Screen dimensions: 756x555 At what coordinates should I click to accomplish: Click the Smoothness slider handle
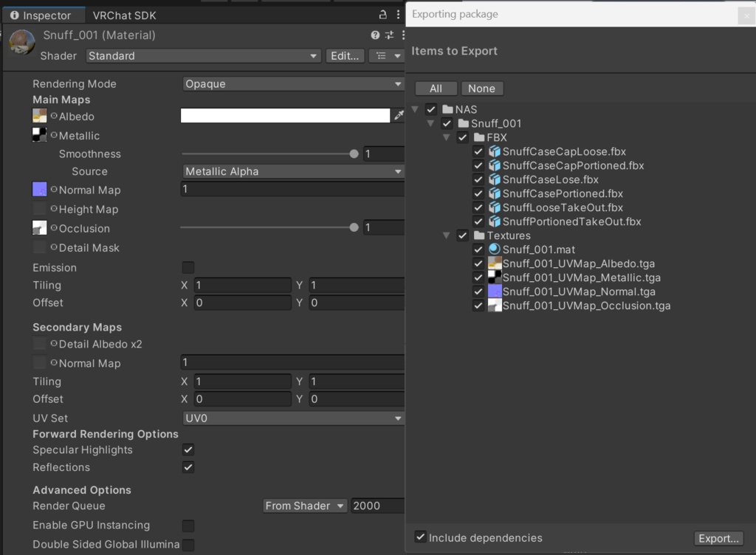354,154
